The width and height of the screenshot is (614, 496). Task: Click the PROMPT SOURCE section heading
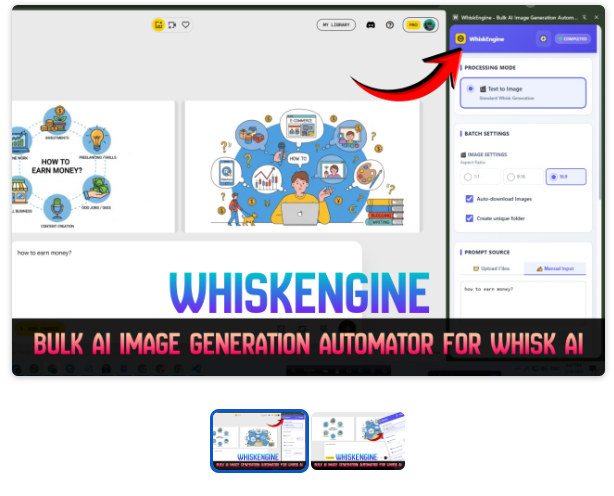click(487, 253)
